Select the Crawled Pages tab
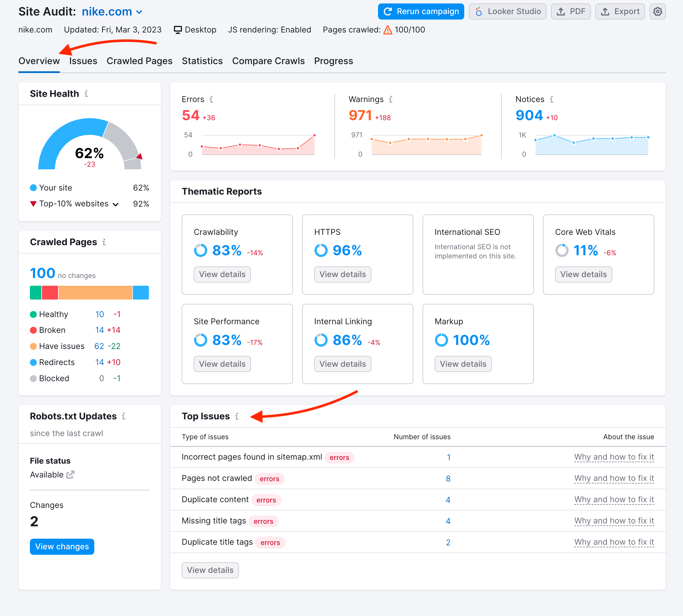This screenshot has width=683, height=616. 140,61
